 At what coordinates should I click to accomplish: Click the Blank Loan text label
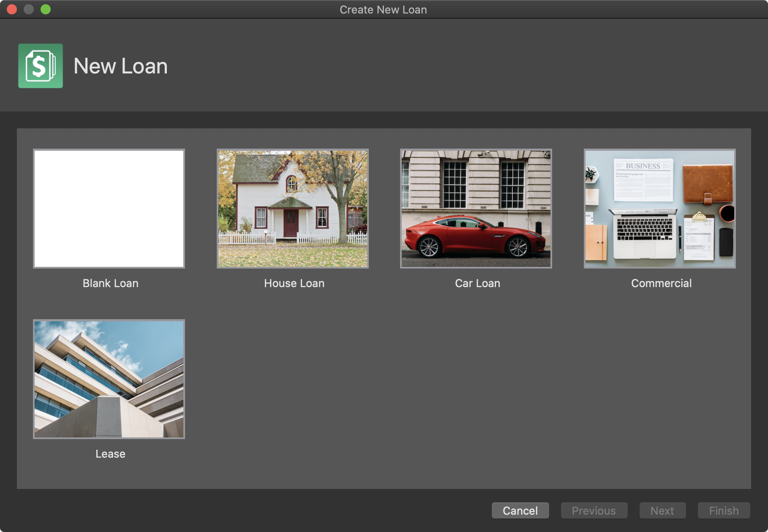coord(110,283)
